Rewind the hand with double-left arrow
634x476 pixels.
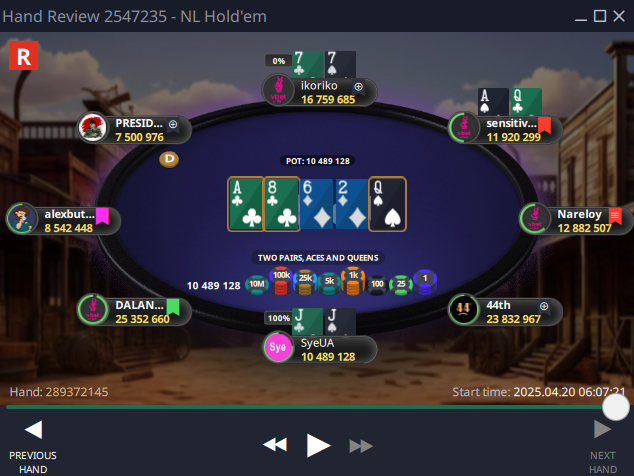pos(275,445)
